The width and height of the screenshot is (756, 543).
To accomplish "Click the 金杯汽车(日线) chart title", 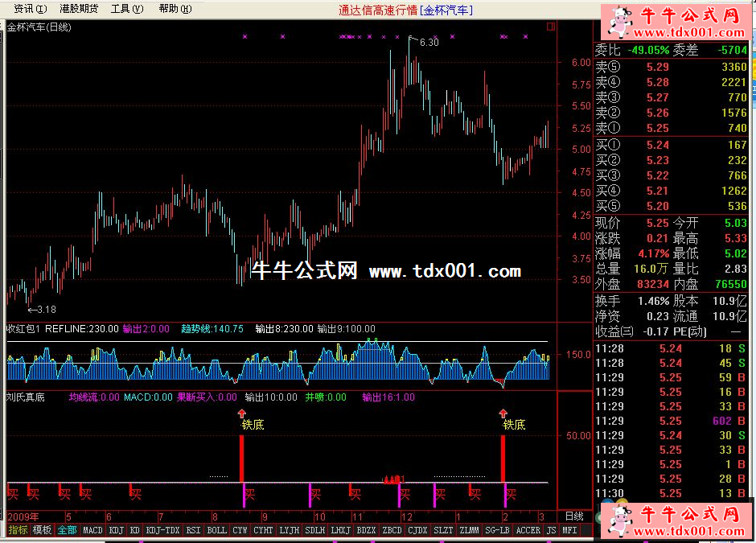I will [x=39, y=27].
